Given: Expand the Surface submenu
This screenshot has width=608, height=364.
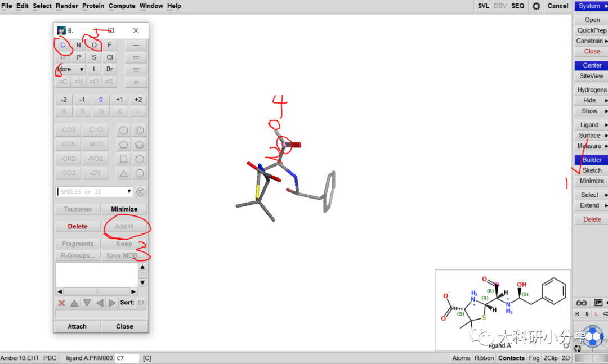Looking at the screenshot, I should pyautogui.click(x=591, y=135).
